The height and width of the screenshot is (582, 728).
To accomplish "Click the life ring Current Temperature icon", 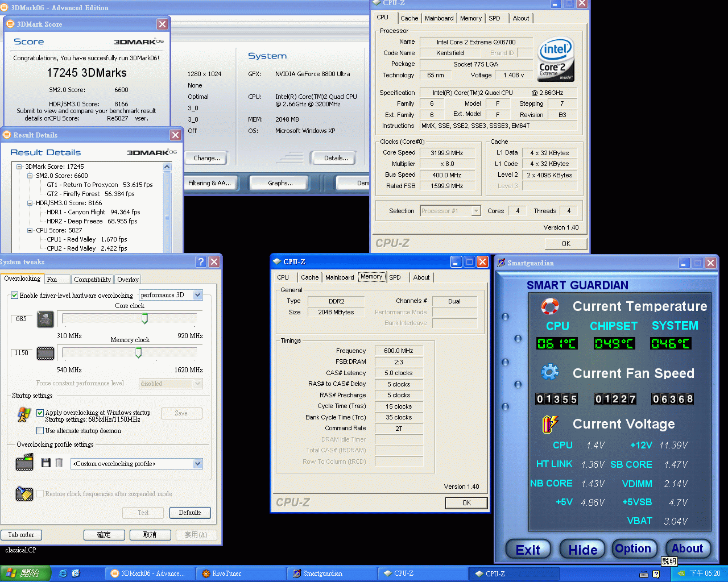I will pos(550,306).
